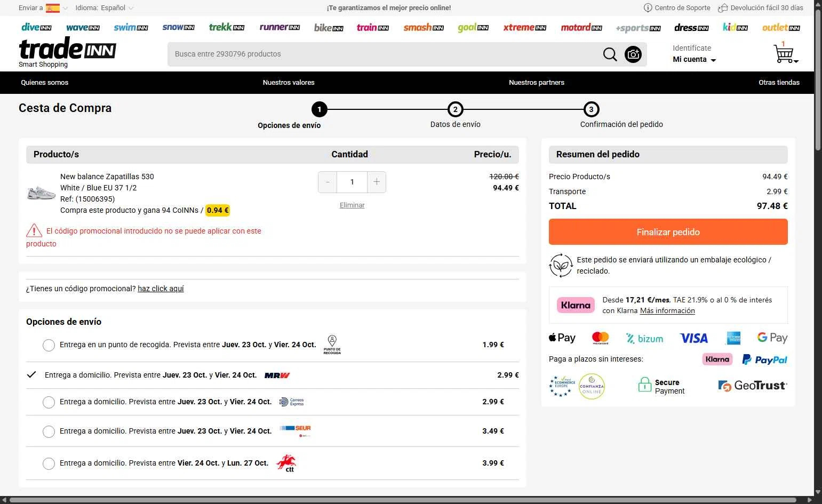Open the Quienes somos menu
The width and height of the screenshot is (822, 504).
45,83
